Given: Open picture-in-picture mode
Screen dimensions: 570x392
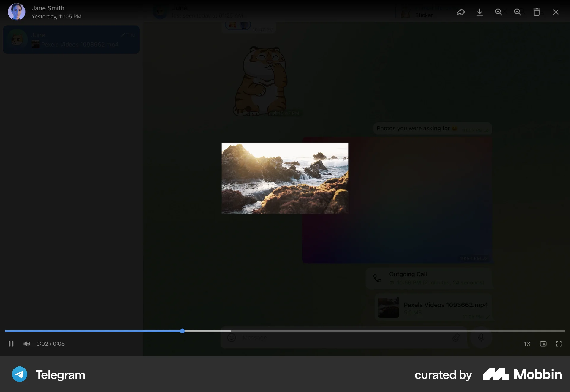Looking at the screenshot, I should pos(543,344).
